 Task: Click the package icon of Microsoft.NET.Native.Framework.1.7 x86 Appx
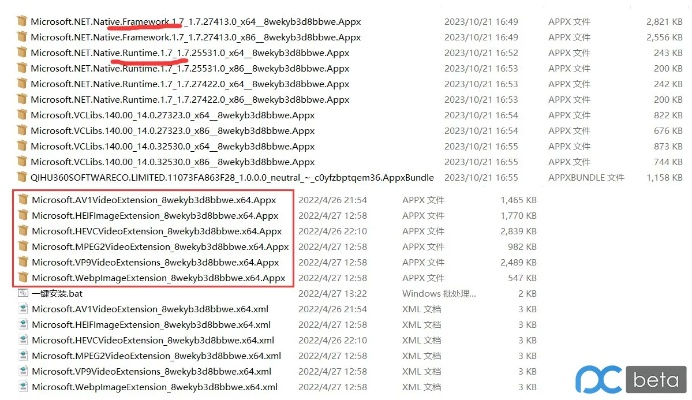tap(21, 37)
